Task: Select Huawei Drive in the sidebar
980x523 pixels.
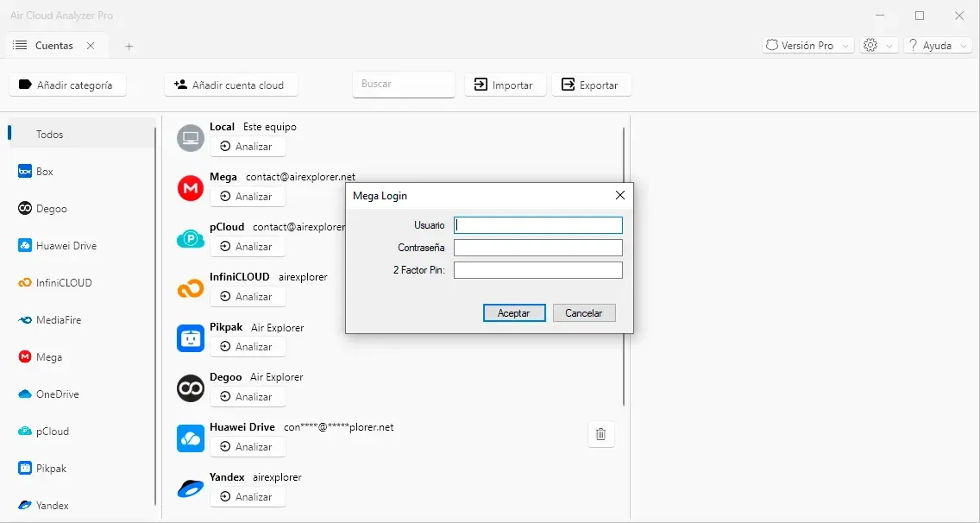Action: pos(81,246)
